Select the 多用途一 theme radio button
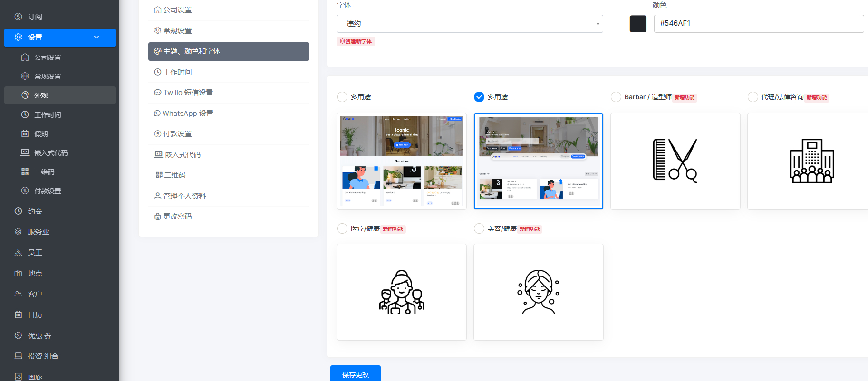Screen dimensions: 868x381 pyautogui.click(x=342, y=97)
